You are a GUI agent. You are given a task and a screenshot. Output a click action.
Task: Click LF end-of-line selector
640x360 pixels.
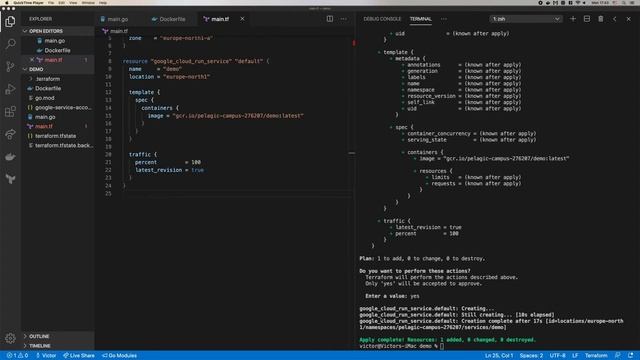pos(575,356)
